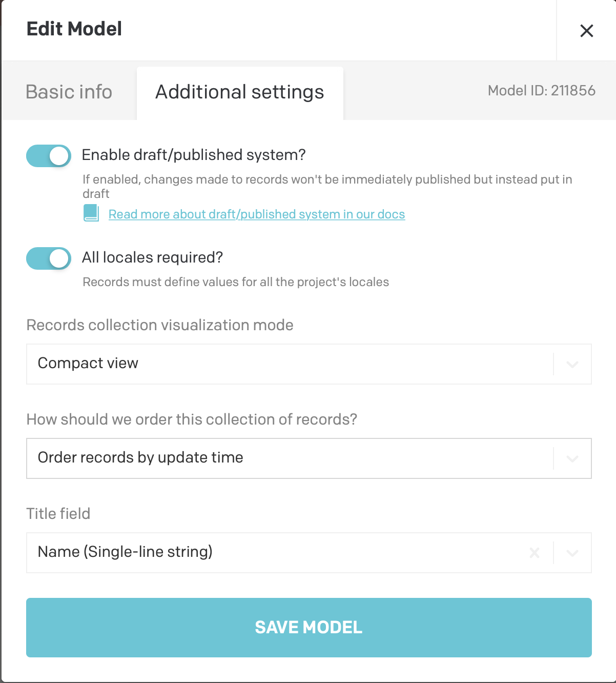Open the visualization mode dropdown
The height and width of the screenshot is (683, 616).
point(287,364)
